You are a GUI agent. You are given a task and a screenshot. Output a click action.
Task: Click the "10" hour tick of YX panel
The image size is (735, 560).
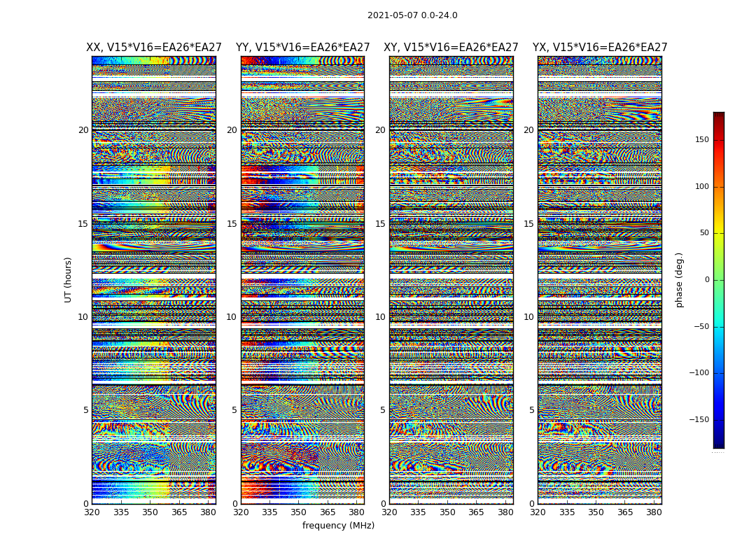[x=528, y=317]
